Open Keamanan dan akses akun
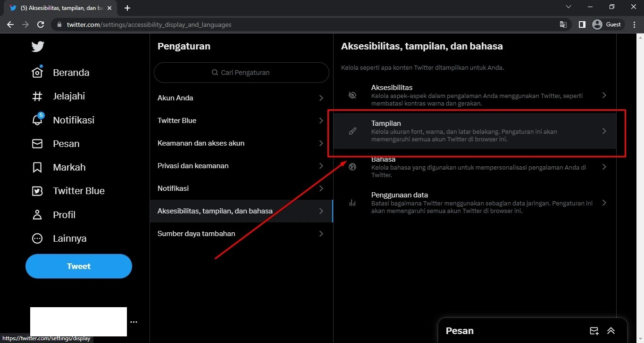 (241, 143)
